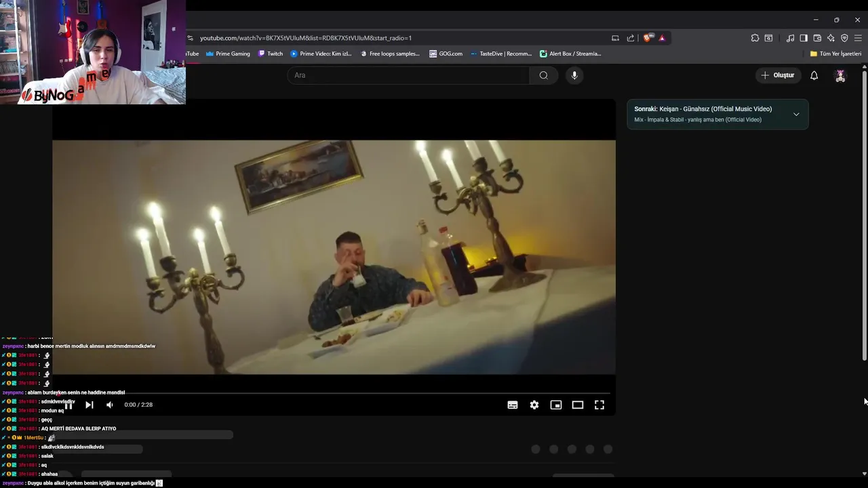
Task: Click chat message 'harbi bence mertin modluk alınsın'
Action: pyautogui.click(x=92, y=346)
